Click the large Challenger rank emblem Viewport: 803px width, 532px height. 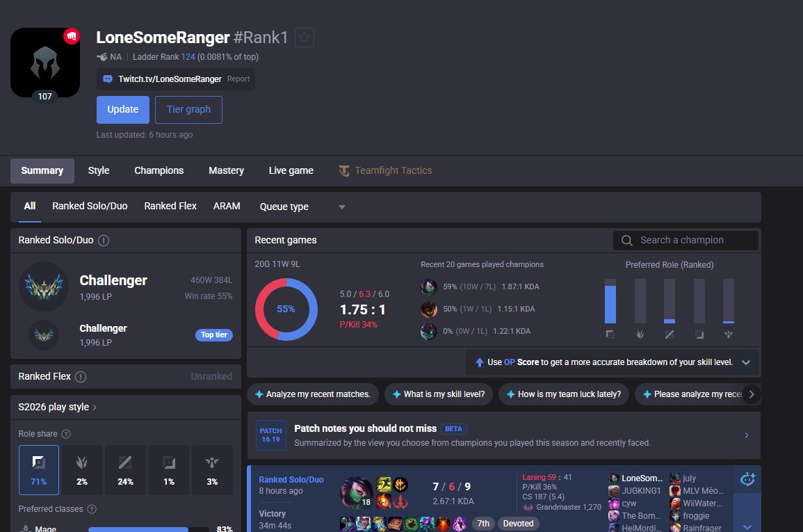pos(44,287)
